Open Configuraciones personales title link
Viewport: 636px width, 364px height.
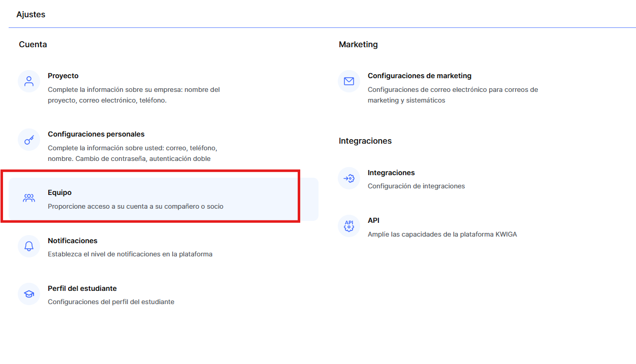pyautogui.click(x=96, y=134)
